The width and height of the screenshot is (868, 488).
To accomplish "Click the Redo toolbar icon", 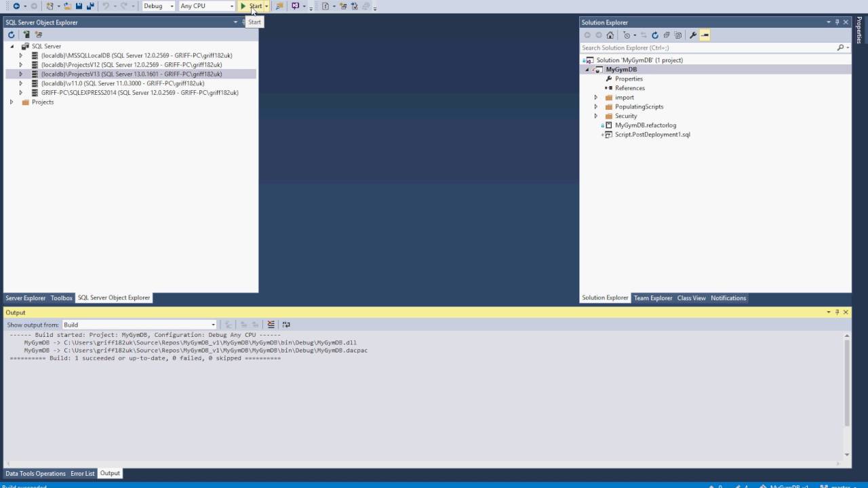I will click(123, 6).
